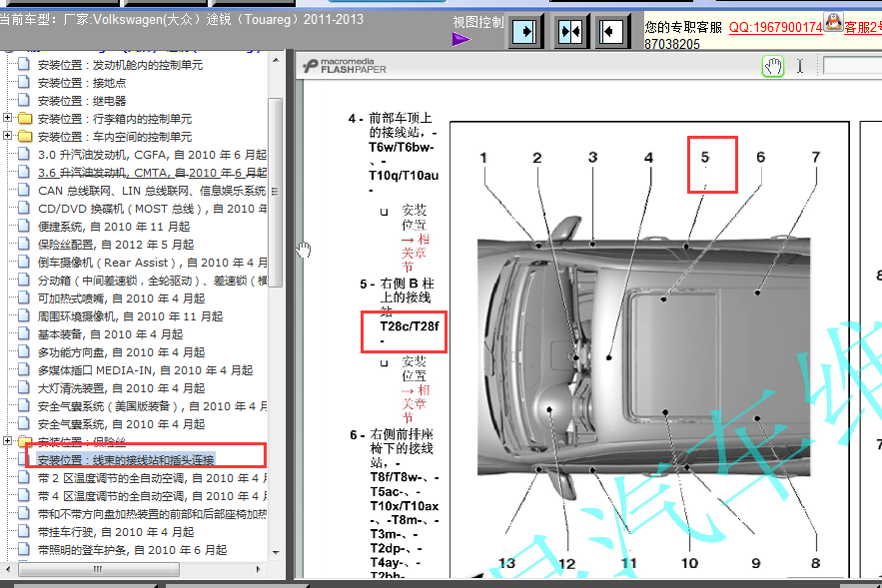
Task: Expand the 安装位置:保险丝 folder
Action: pos(7,440)
